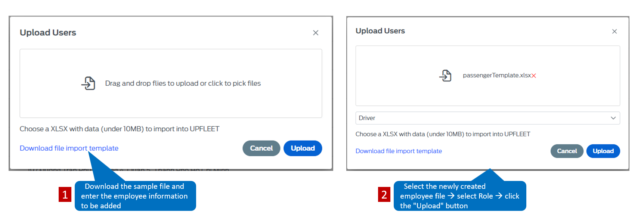Close the Upload Users dialog containing Driver dropdown

[614, 31]
